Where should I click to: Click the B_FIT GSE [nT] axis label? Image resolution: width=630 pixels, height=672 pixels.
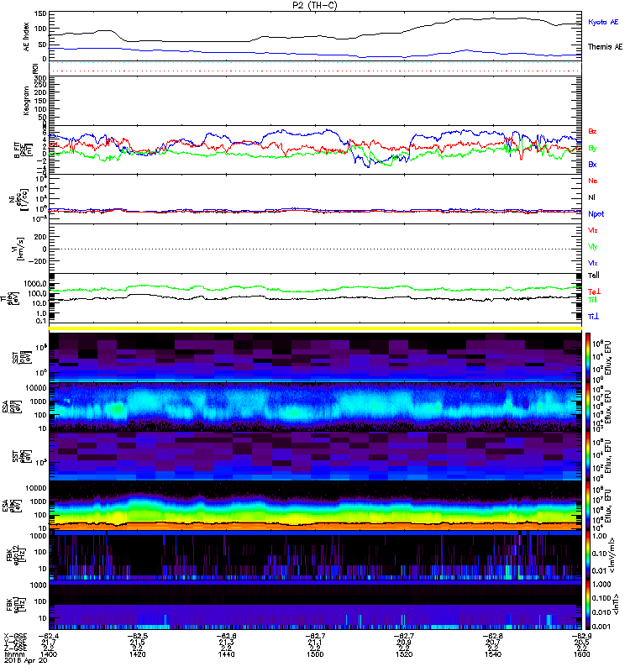25,150
